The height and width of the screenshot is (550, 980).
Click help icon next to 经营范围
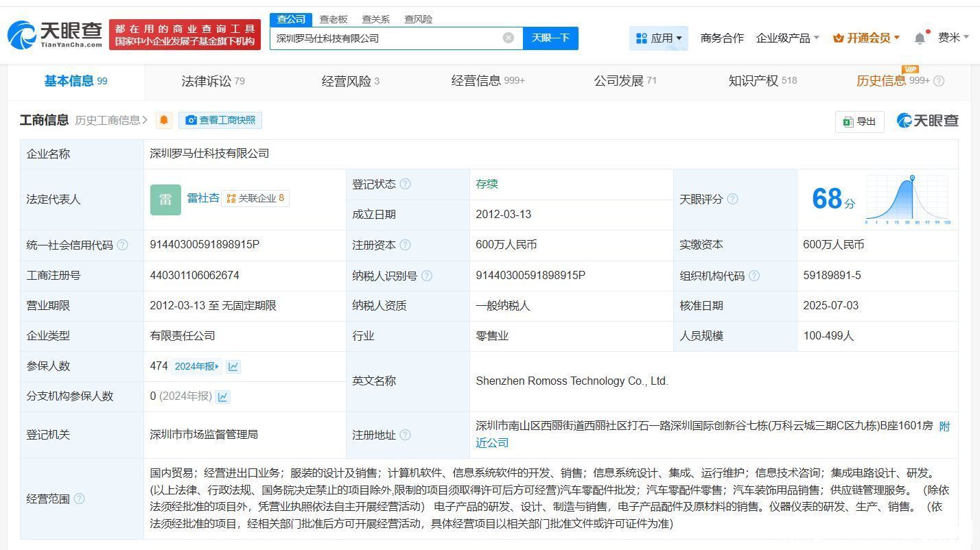tap(79, 499)
